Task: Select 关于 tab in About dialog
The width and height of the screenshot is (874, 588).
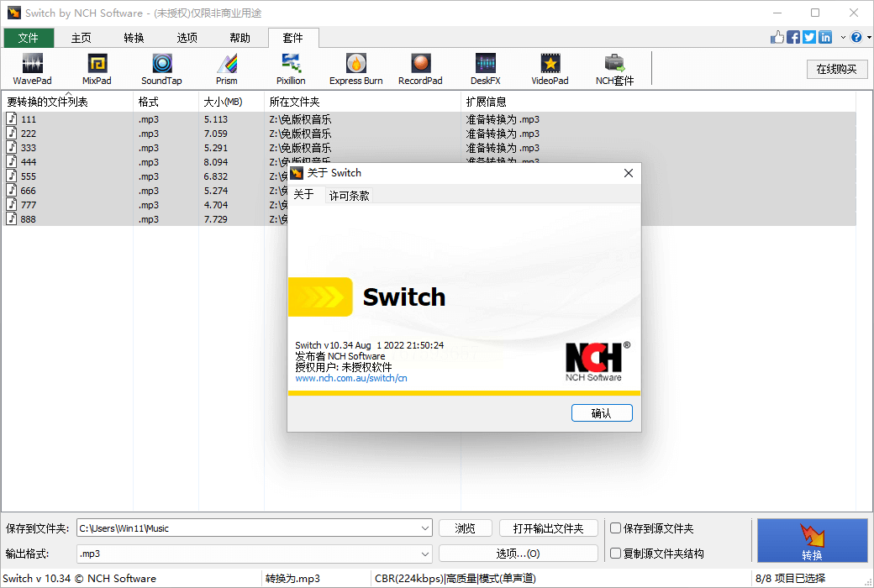Action: (x=303, y=195)
